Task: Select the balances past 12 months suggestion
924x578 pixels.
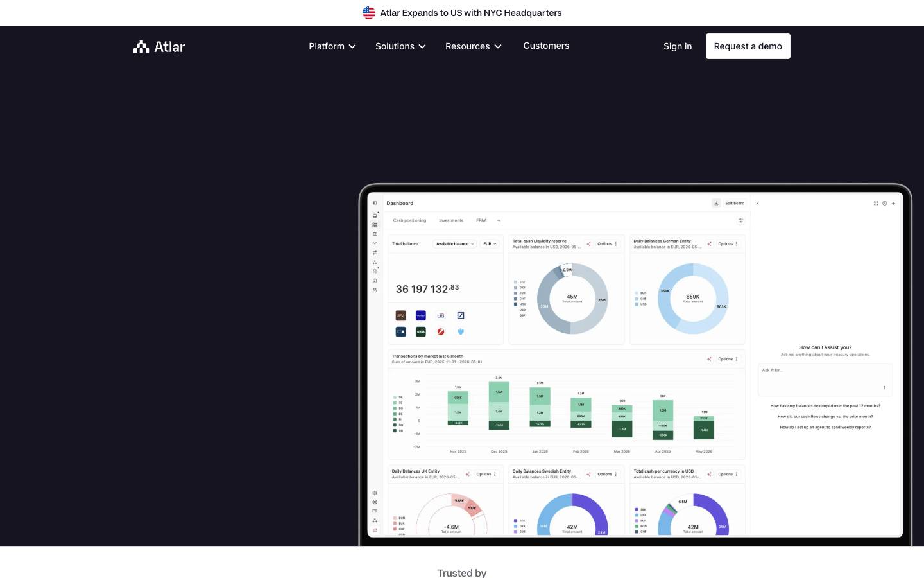Action: coord(825,406)
